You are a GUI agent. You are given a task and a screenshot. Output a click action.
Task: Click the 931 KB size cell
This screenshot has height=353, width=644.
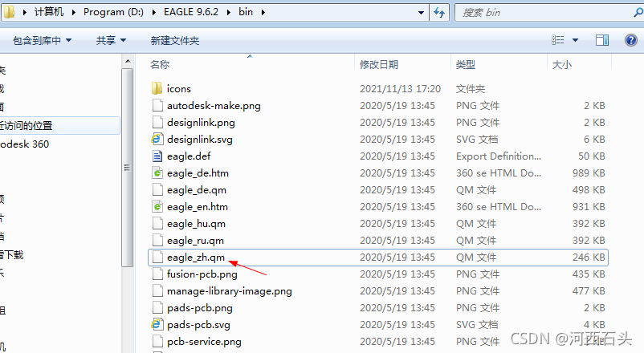589,206
